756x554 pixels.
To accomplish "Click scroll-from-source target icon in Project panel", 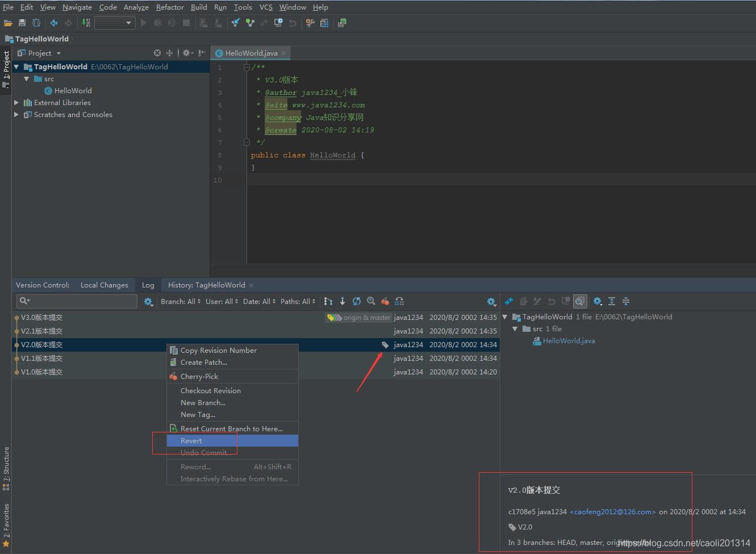I will pyautogui.click(x=157, y=53).
